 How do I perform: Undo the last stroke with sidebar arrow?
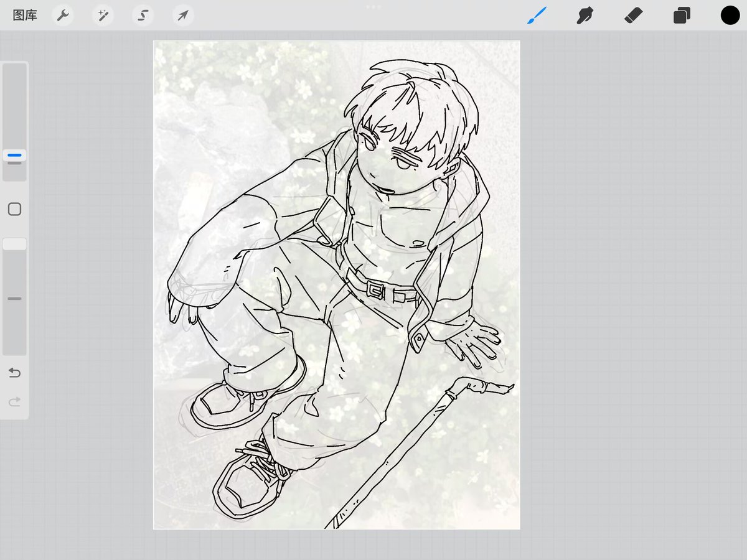point(14,373)
